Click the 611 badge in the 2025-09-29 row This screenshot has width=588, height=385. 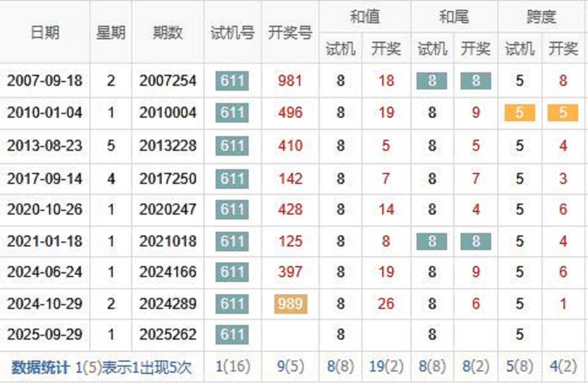coord(232,335)
